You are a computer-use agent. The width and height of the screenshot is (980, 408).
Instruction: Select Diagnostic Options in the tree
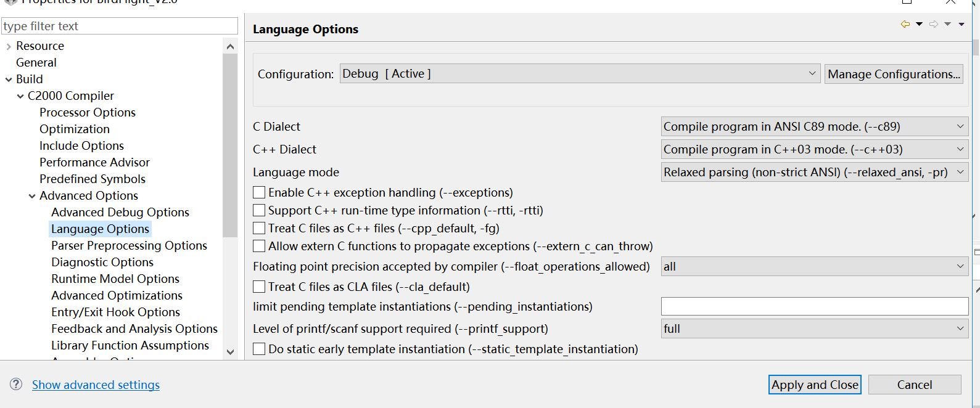[x=102, y=263]
